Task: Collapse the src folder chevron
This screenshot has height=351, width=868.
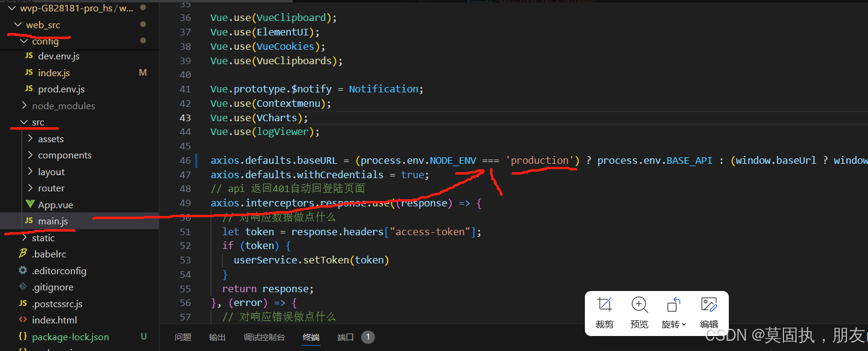Action: [x=25, y=122]
